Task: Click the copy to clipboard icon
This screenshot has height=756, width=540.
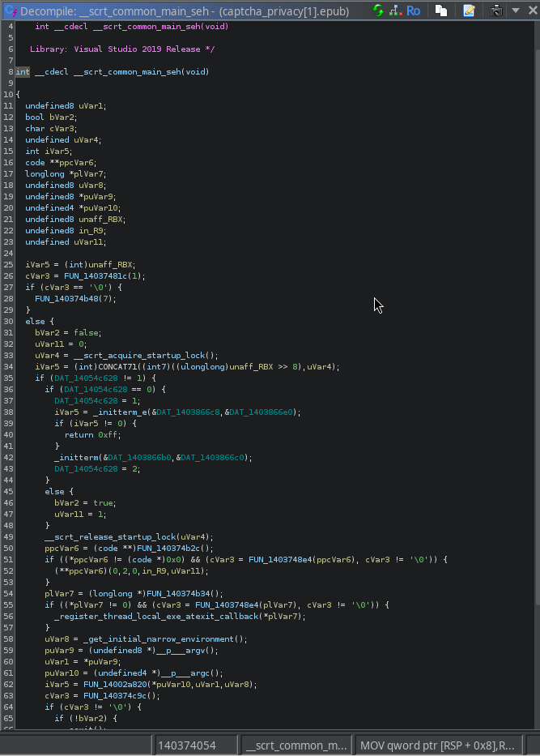Action: (x=441, y=11)
